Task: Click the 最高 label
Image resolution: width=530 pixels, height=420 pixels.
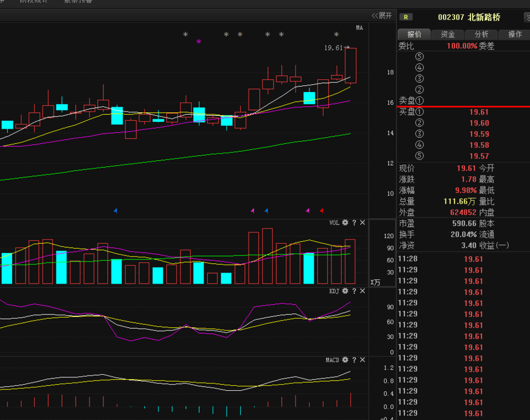Action: pos(487,179)
